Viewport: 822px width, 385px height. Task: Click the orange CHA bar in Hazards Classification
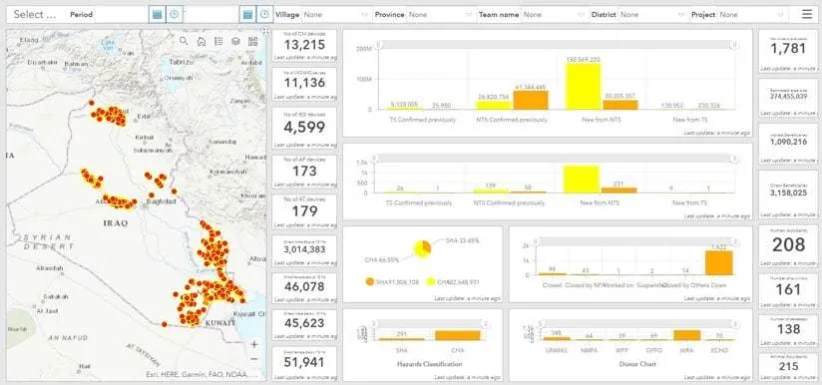coord(457,336)
